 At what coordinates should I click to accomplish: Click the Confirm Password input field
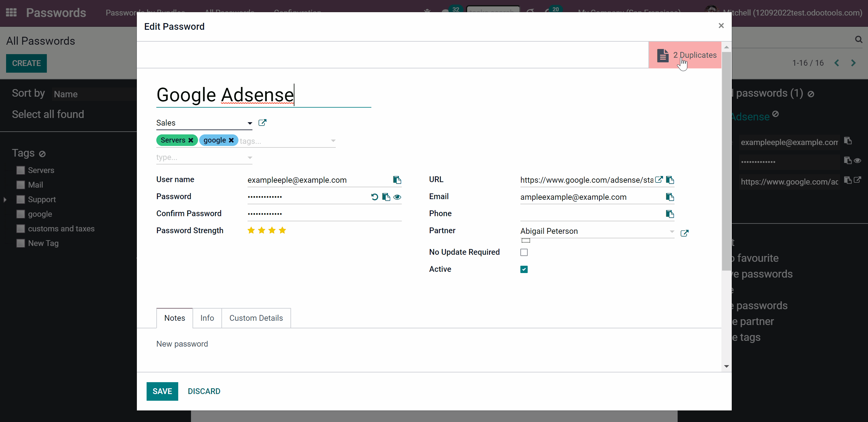click(325, 214)
